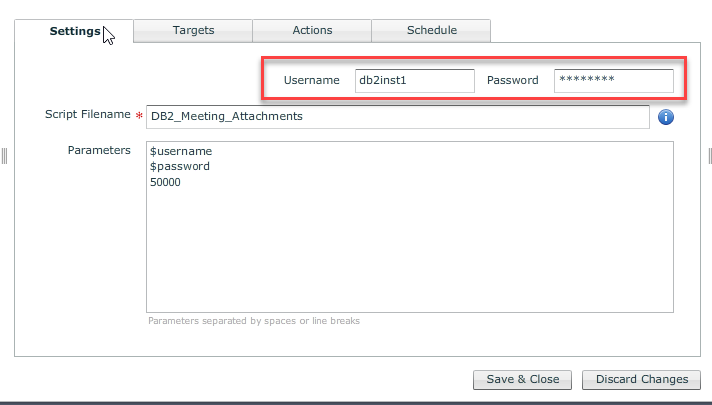The image size is (712, 405).
Task: Place cursor on the $password parameter line
Action: [180, 167]
